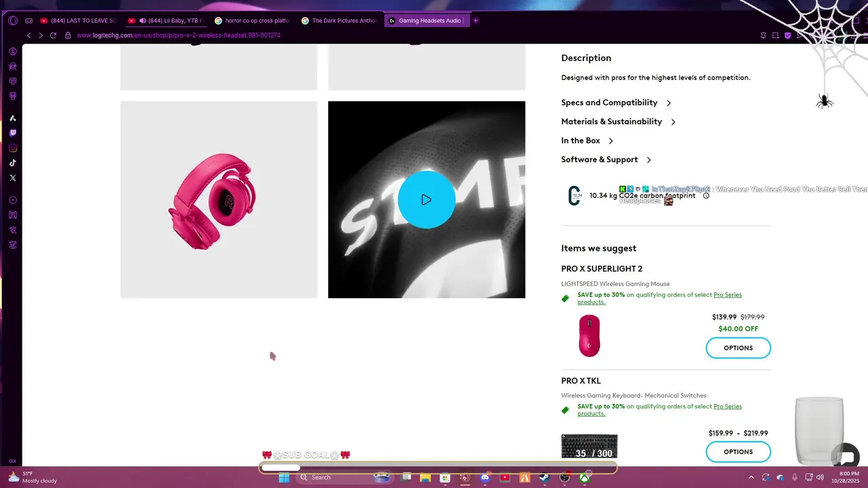Screen dimensions: 868x488
Task: Switch to The Dark Pictures Anthology tab
Action: pos(339,20)
